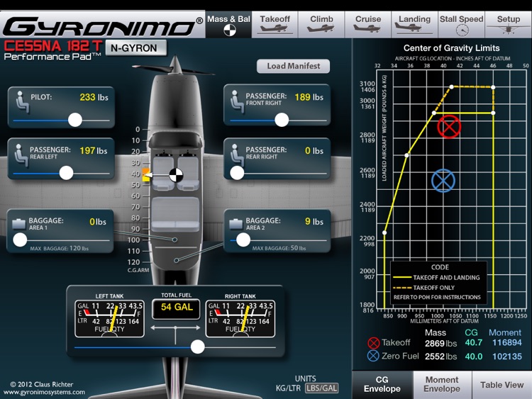Switch to Table View
Viewport: 532px width, 399px height.
pos(501,384)
